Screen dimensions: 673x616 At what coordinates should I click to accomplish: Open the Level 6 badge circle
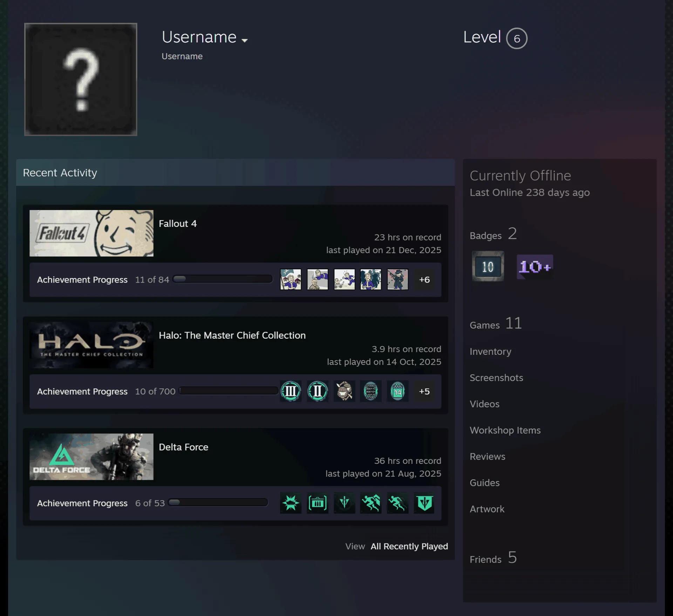[517, 38]
